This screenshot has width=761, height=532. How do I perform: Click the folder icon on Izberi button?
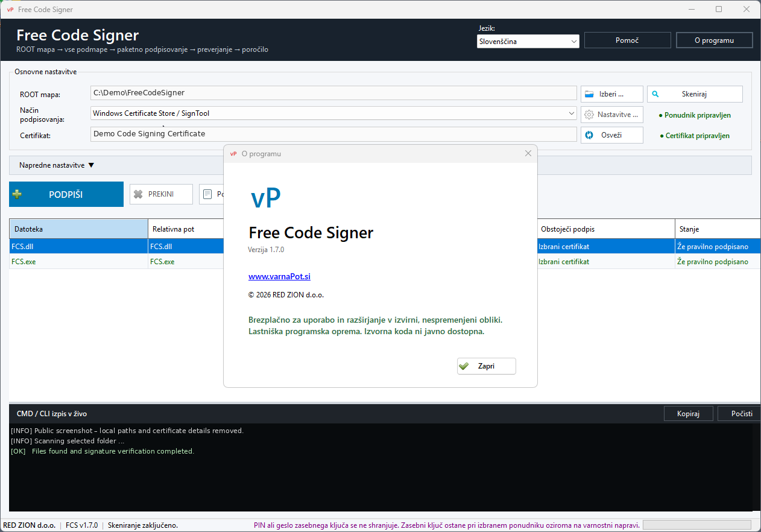point(589,94)
